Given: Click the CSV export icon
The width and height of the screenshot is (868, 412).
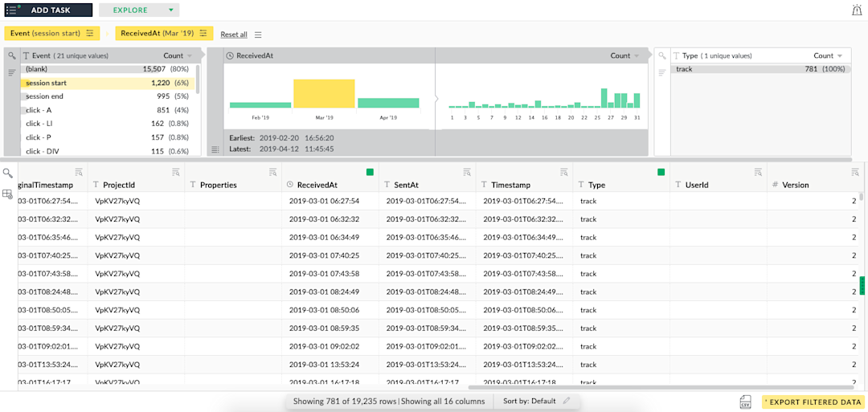Looking at the screenshot, I should click(746, 402).
